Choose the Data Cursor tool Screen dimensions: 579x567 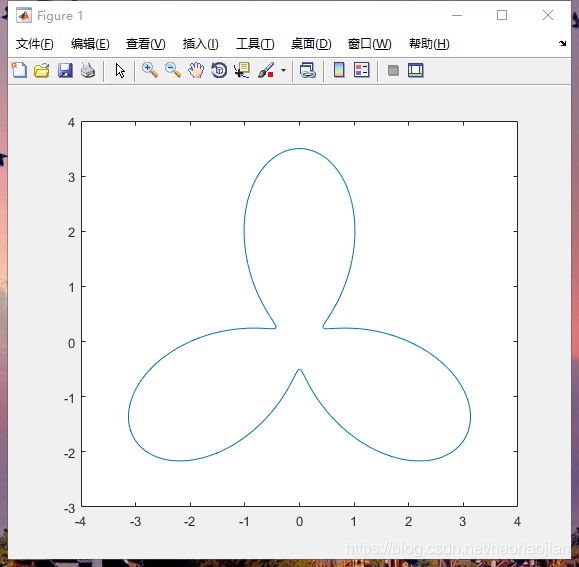click(x=242, y=70)
